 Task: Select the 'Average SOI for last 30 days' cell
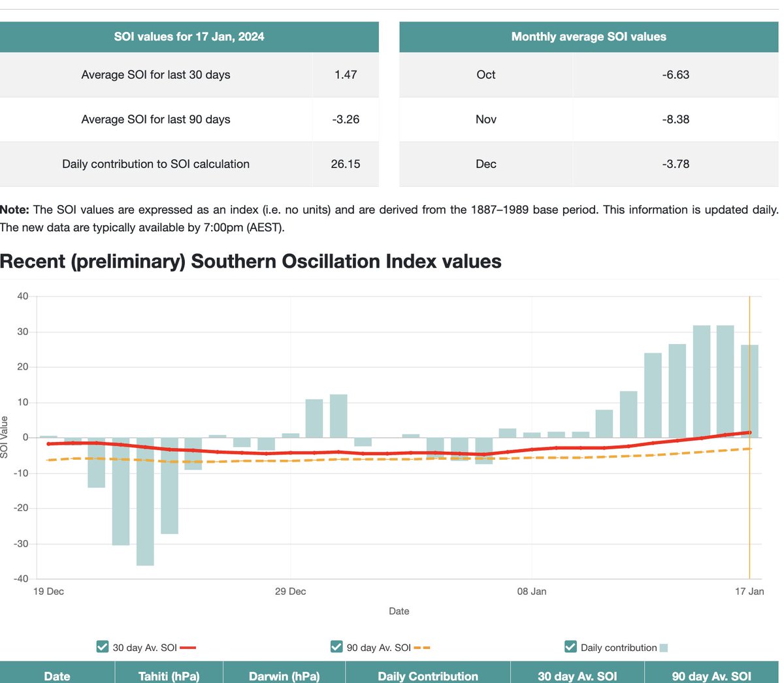click(156, 75)
